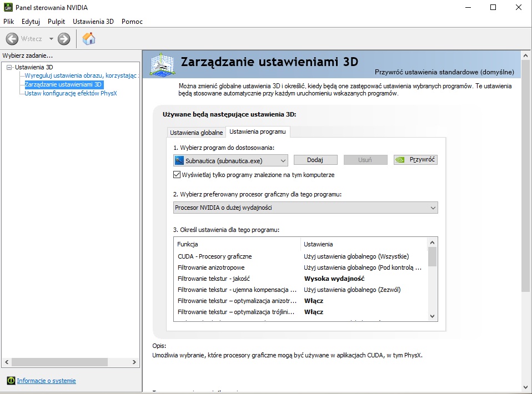Viewport: 532px width, 394px height.
Task: Click the NVIDIA Control Panel title icon
Action: tap(8, 7)
